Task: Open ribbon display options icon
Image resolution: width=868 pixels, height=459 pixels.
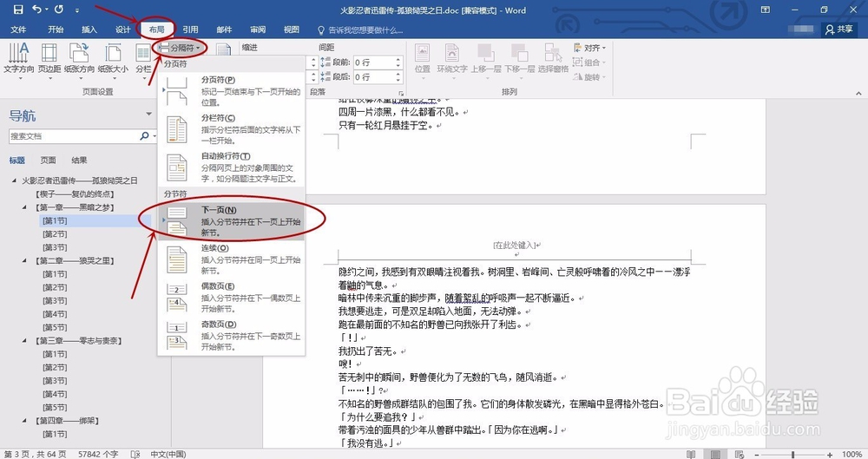Action: coord(766,10)
